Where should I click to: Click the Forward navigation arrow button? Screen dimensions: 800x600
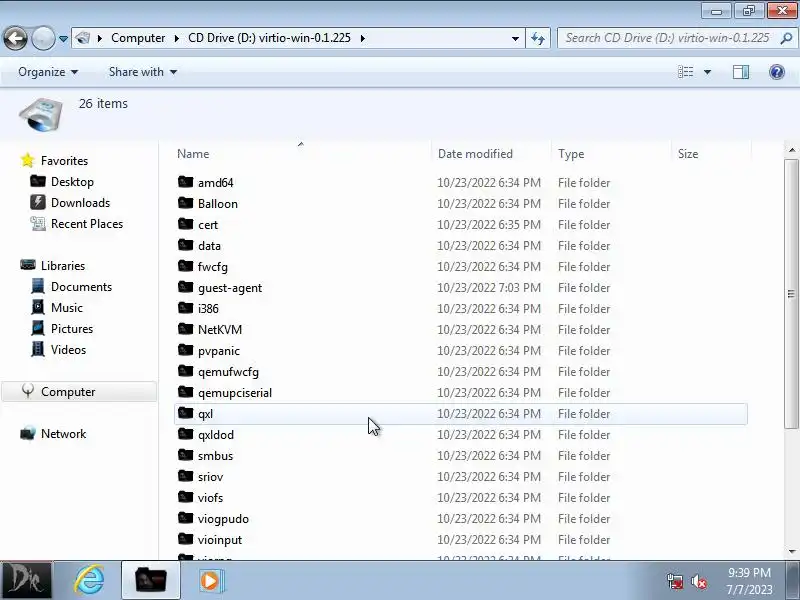click(43, 38)
